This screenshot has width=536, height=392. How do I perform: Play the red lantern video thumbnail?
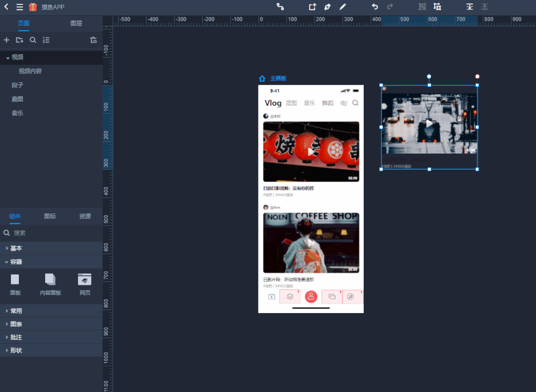[x=311, y=152]
